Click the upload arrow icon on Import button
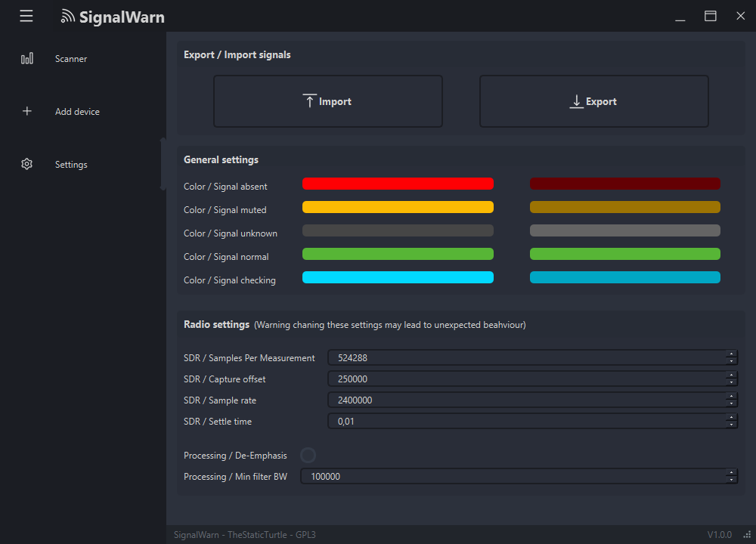 pyautogui.click(x=309, y=100)
